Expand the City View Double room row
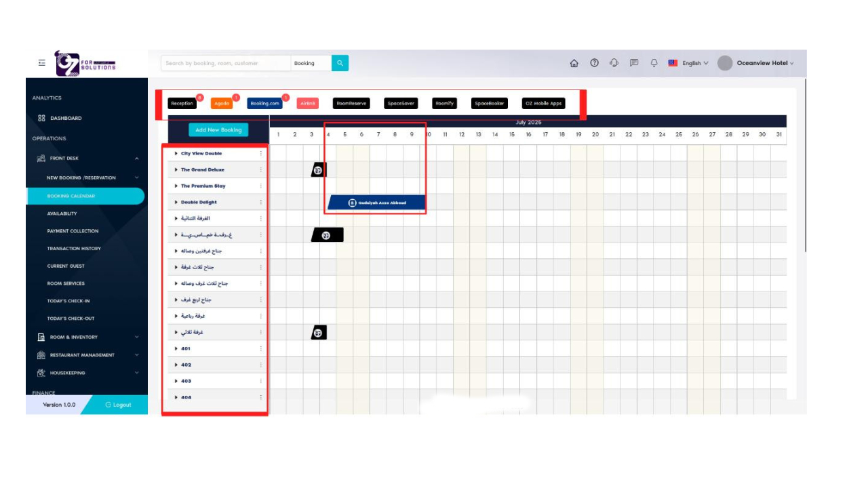Image resolution: width=868 pixels, height=488 pixels. pos(175,153)
